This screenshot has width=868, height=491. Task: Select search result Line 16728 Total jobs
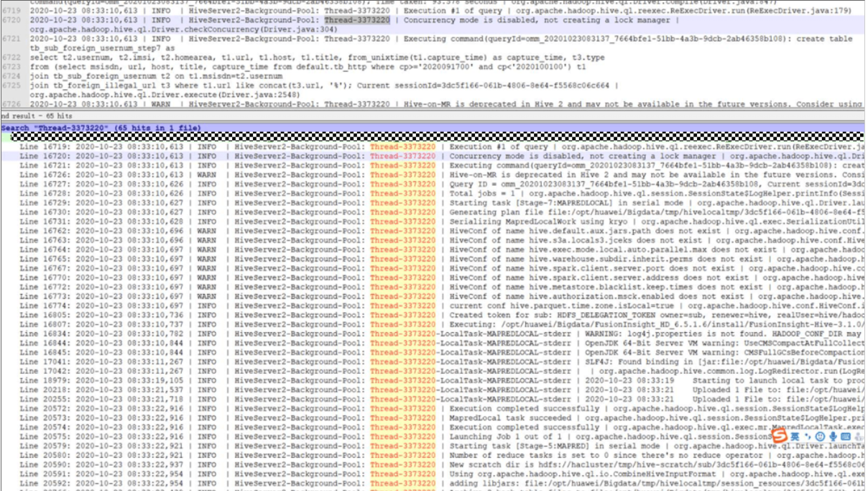point(434,193)
